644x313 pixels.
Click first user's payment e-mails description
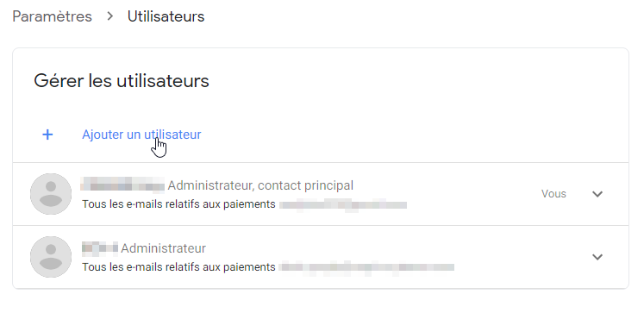(178, 204)
